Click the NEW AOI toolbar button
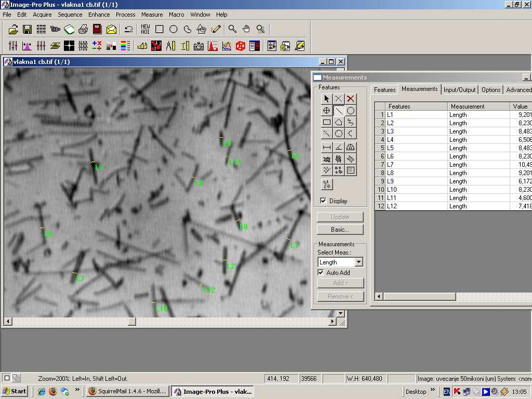This screenshot has width=532, height=399. click(x=145, y=30)
